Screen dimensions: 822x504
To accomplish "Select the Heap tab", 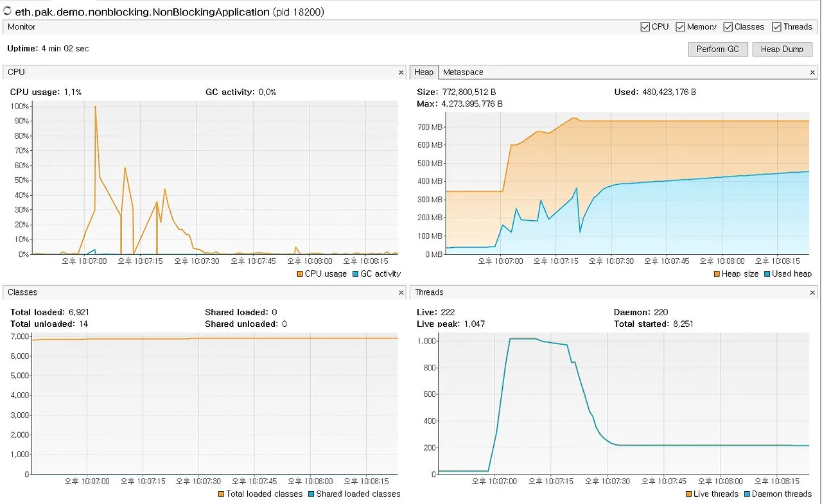I will 424,73.
